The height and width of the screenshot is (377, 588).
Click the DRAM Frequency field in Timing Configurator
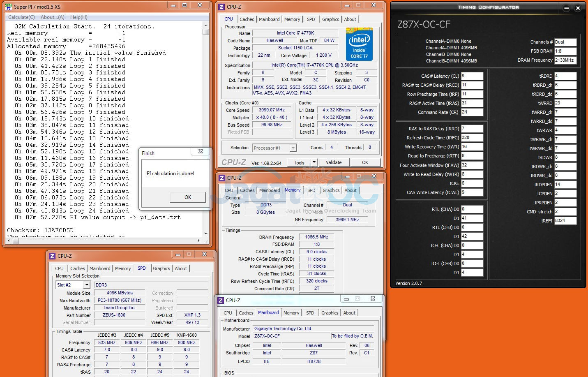click(565, 60)
